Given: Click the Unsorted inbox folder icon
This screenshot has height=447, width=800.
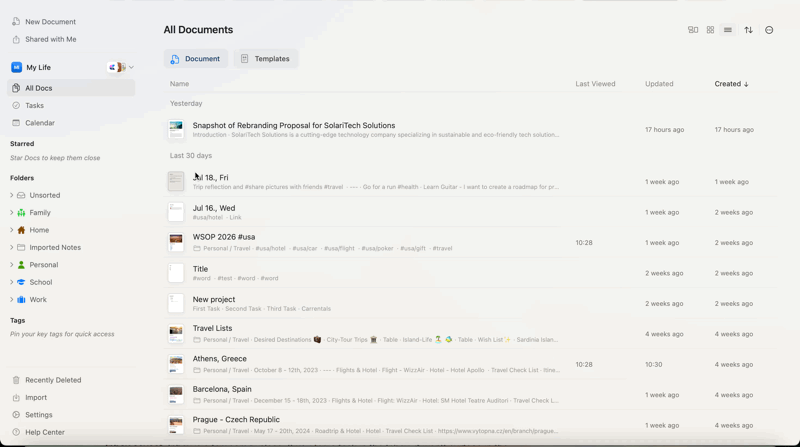Looking at the screenshot, I should tap(21, 195).
